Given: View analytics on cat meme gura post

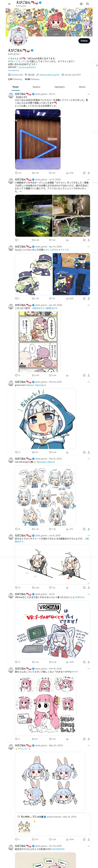Looking at the screenshot, I should click(x=70, y=529).
